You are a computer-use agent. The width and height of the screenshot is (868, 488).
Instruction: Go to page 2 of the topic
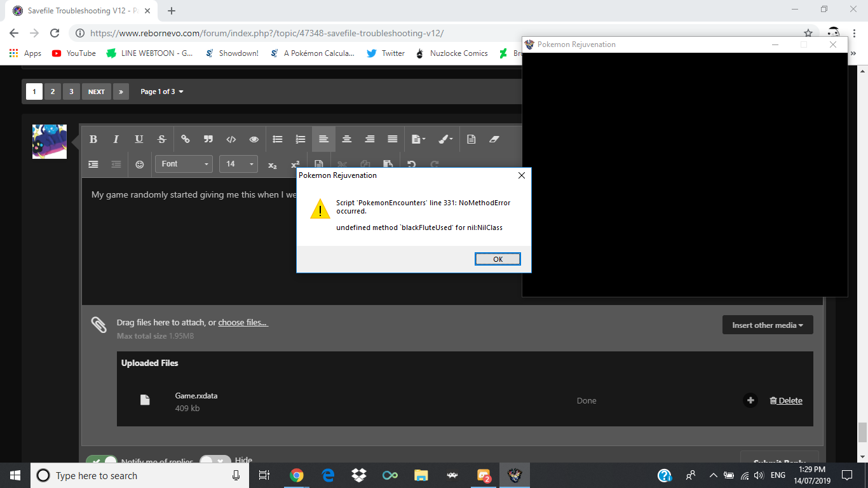tap(53, 91)
